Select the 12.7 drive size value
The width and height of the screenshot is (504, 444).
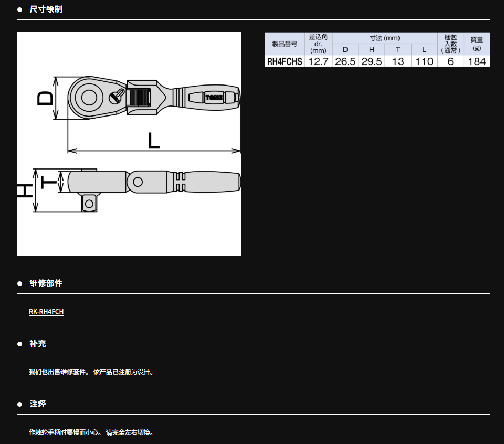[x=318, y=61]
